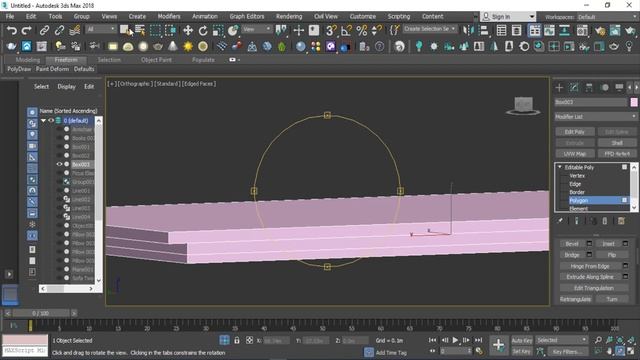640x360 pixels.
Task: Activate the Select and Scale tool
Action: [x=218, y=31]
